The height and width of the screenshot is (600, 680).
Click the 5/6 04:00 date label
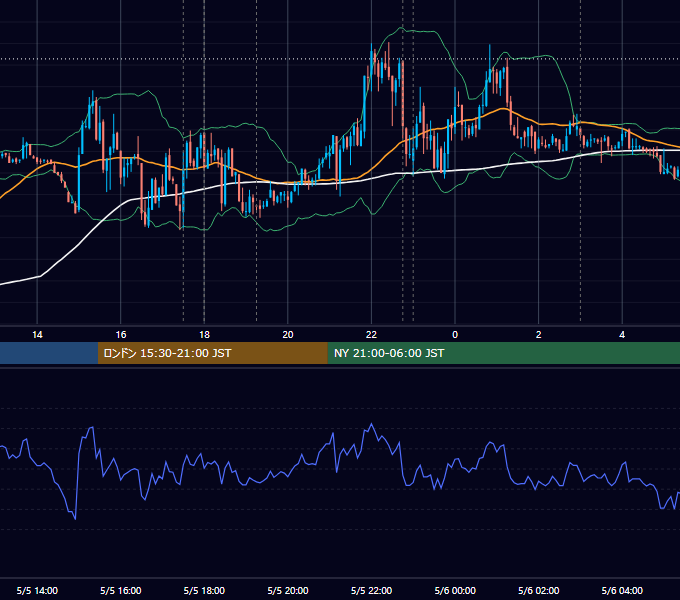pos(622,590)
